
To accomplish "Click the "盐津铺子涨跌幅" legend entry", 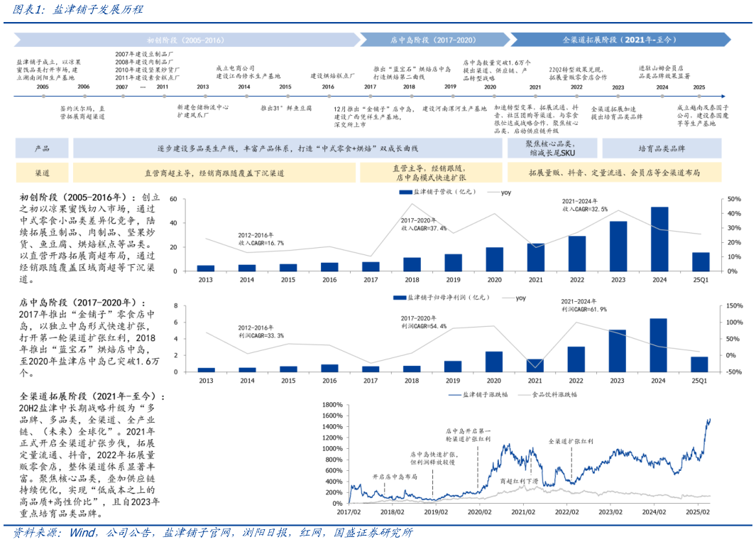I will (478, 394).
